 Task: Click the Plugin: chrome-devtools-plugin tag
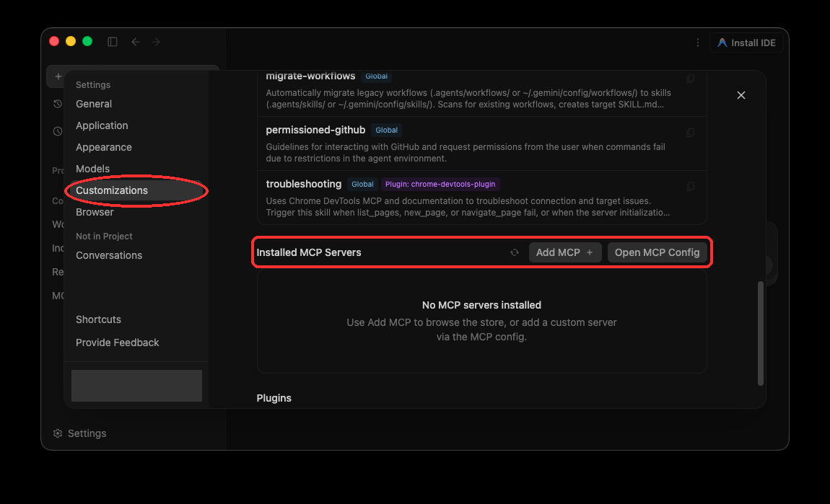pyautogui.click(x=440, y=184)
